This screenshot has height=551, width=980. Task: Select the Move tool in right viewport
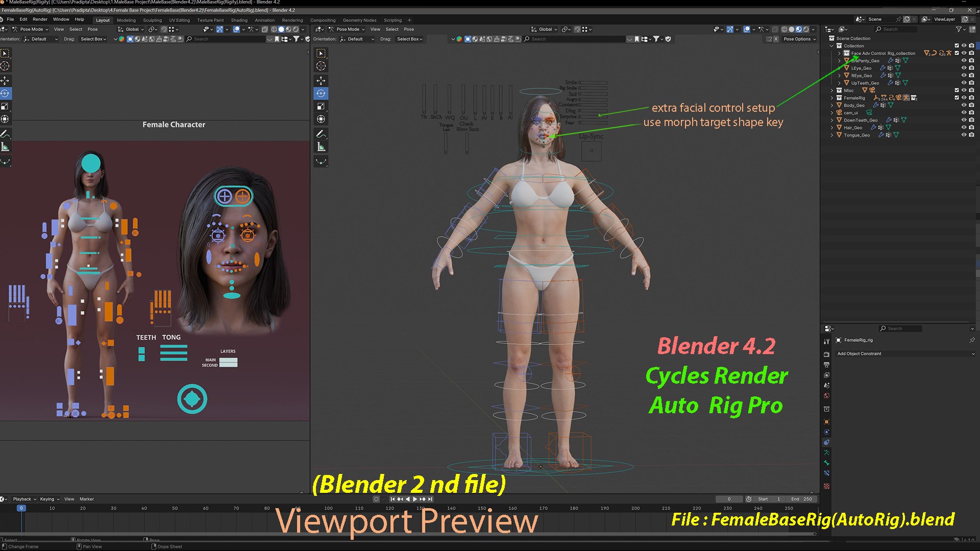tap(321, 81)
